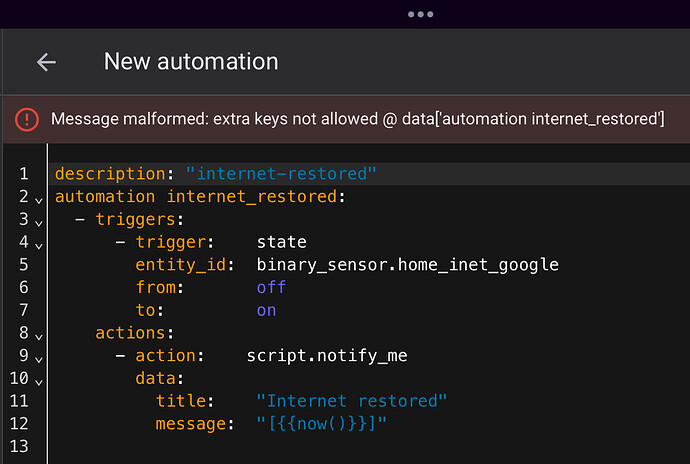Click the "on" value of to key
This screenshot has height=464, width=690.
pos(266,310)
